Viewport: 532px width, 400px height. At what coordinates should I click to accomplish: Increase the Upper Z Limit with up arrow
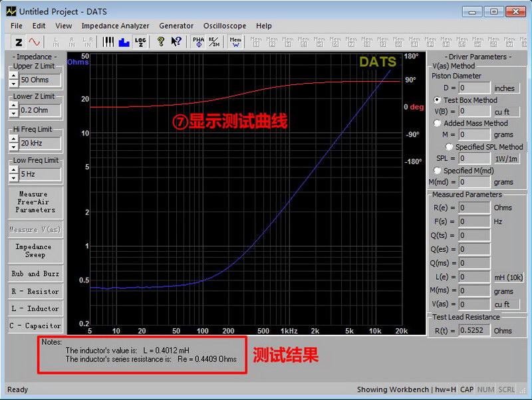[13, 76]
